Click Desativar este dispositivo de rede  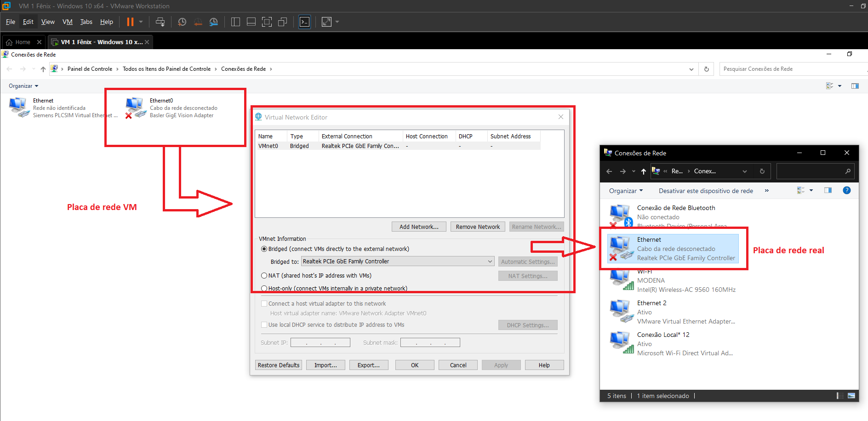coord(706,191)
